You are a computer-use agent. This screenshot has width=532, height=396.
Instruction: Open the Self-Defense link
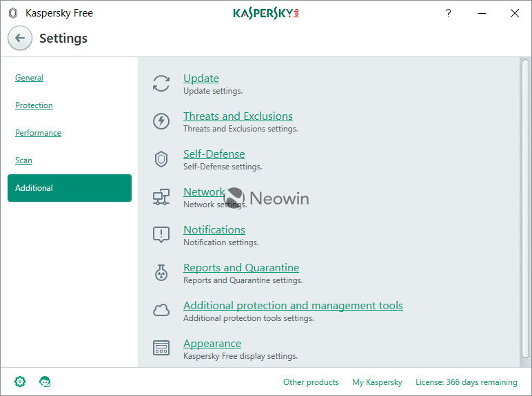[x=214, y=154]
